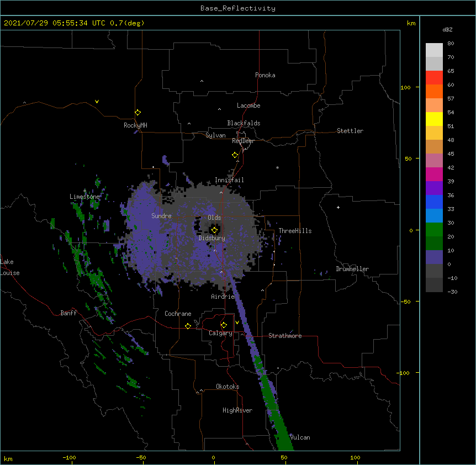Click the white asterisk marker east of Innisfail
Viewport: 476px width, 465px height.
277,167
